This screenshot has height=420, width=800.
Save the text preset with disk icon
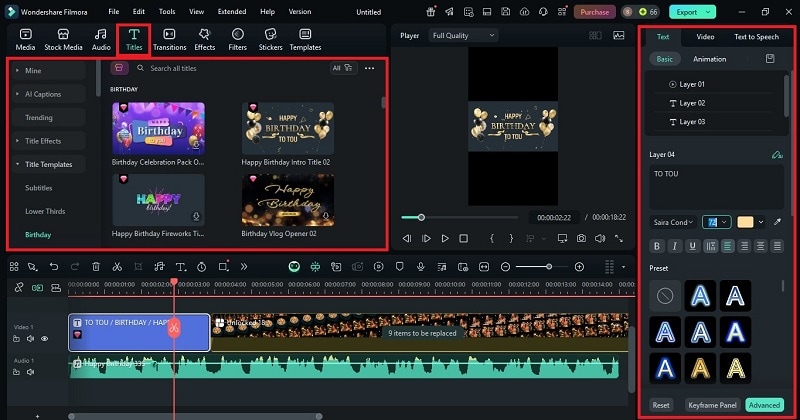[x=770, y=59]
